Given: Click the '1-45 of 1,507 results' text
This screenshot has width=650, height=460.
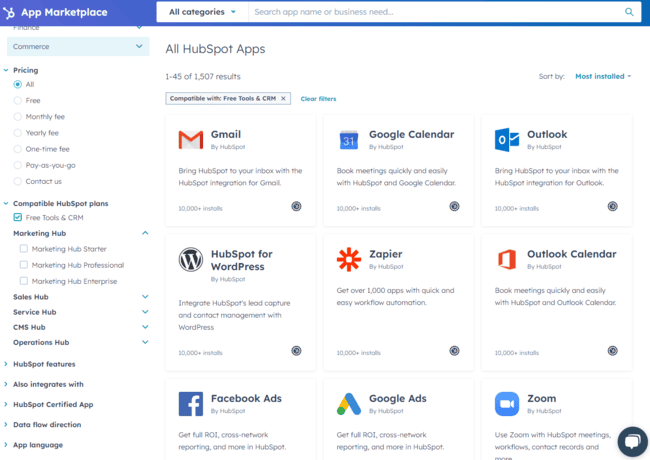Looking at the screenshot, I should [x=203, y=77].
